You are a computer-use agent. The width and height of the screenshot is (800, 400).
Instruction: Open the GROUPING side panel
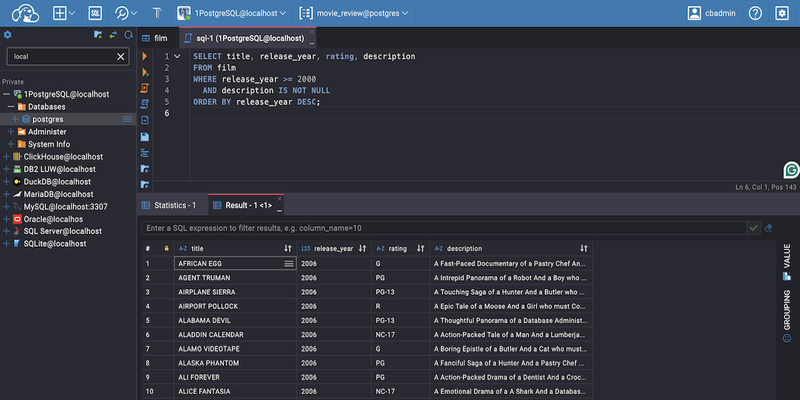click(x=786, y=316)
